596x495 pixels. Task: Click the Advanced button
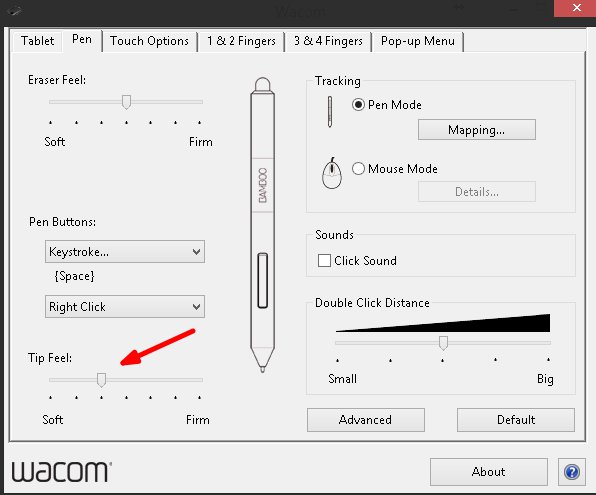pos(366,420)
